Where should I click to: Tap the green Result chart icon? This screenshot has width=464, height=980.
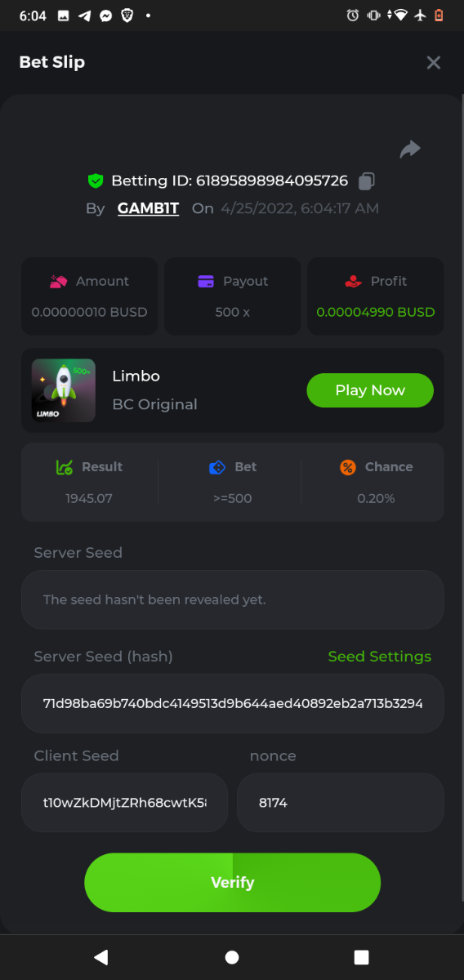click(x=65, y=467)
